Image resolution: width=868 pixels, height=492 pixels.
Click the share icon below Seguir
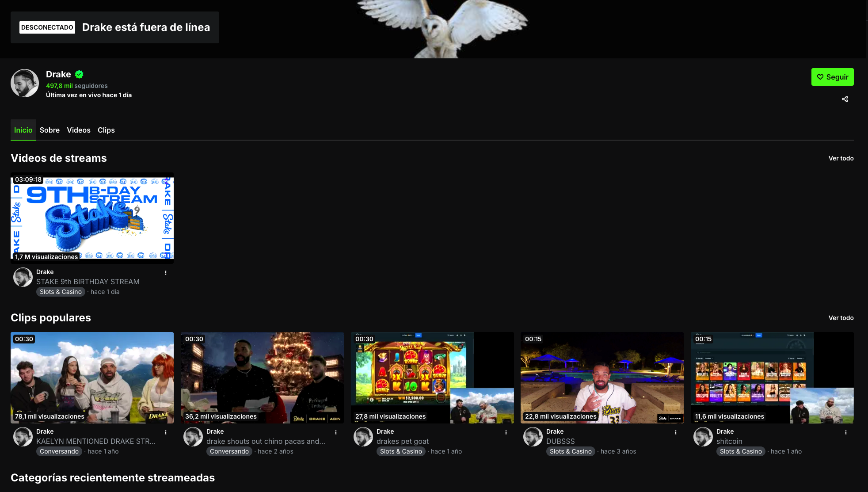pyautogui.click(x=845, y=99)
